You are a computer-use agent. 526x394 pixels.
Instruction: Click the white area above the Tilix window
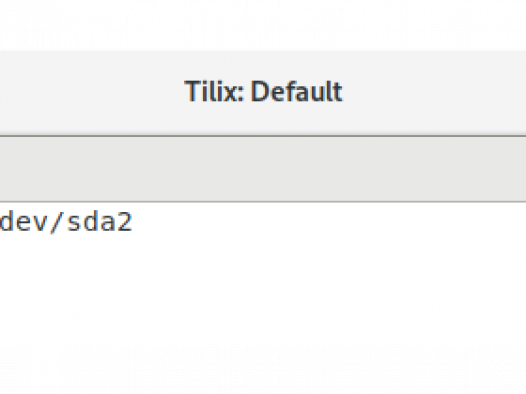[263, 24]
